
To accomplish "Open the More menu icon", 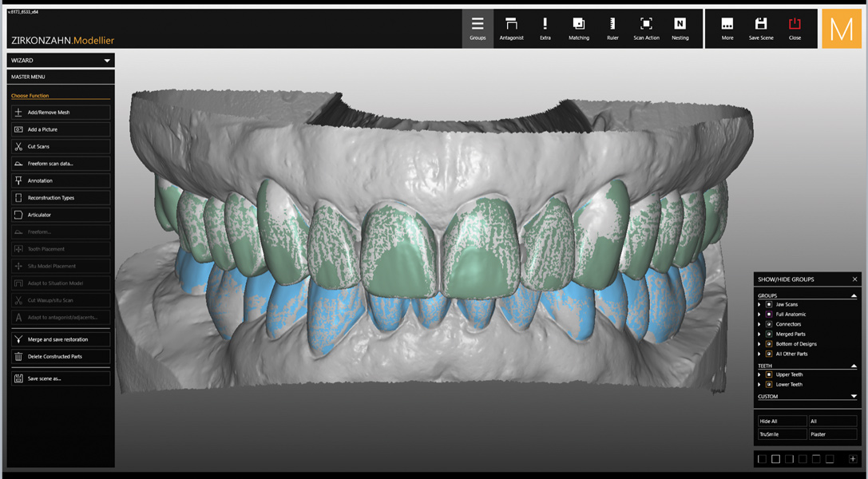I will pos(727,28).
